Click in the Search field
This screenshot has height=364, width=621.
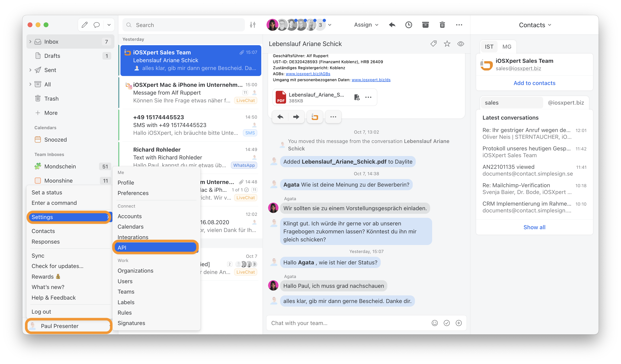point(184,25)
